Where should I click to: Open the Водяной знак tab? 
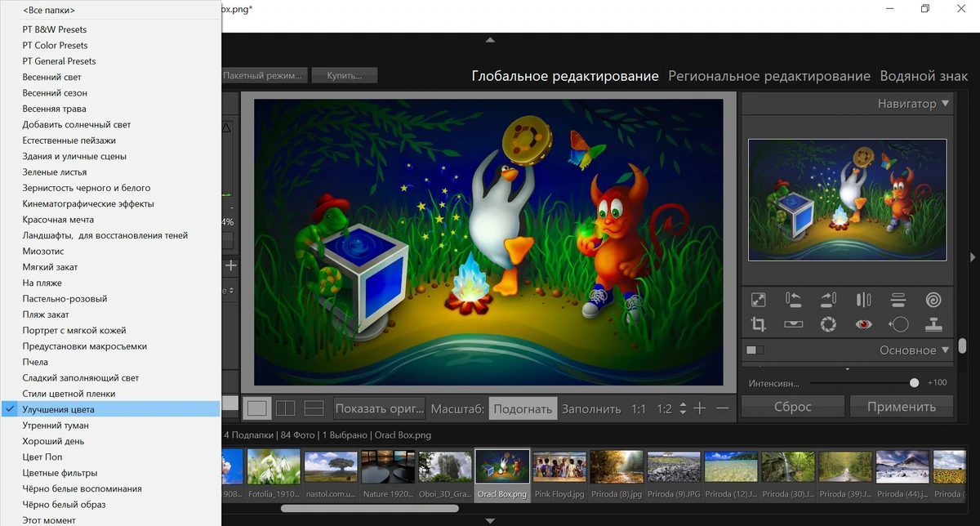(924, 76)
